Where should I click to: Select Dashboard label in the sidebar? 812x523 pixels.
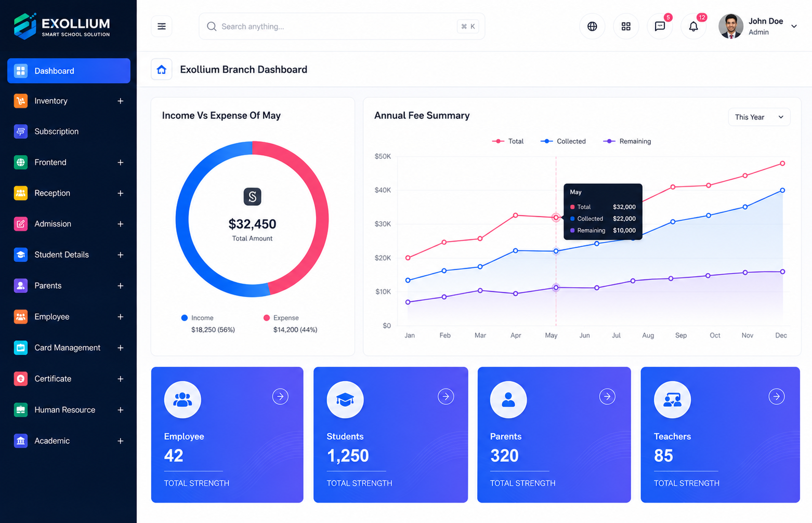(x=54, y=71)
